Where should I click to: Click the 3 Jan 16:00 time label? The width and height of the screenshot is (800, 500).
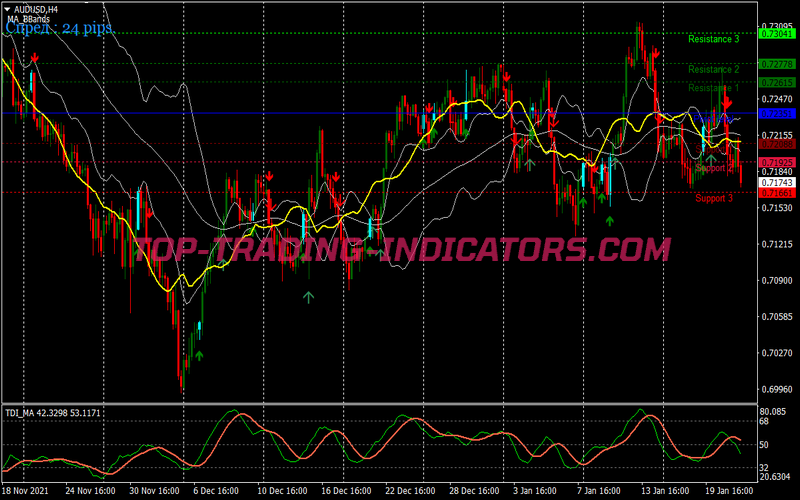(536, 490)
